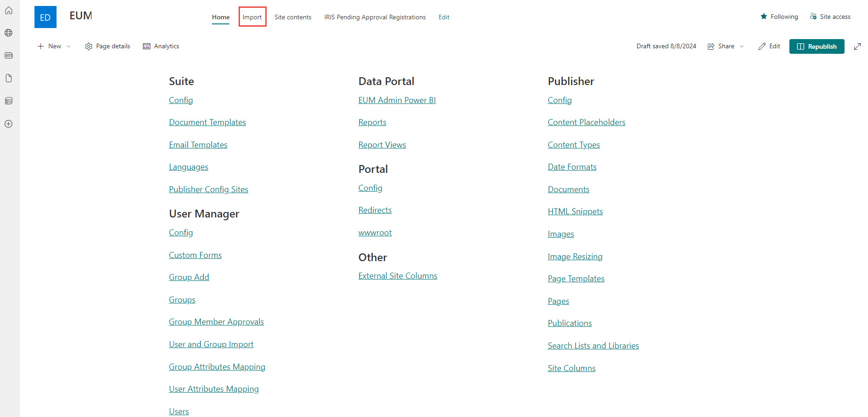
Task: Open Config link under Portal
Action: point(370,188)
